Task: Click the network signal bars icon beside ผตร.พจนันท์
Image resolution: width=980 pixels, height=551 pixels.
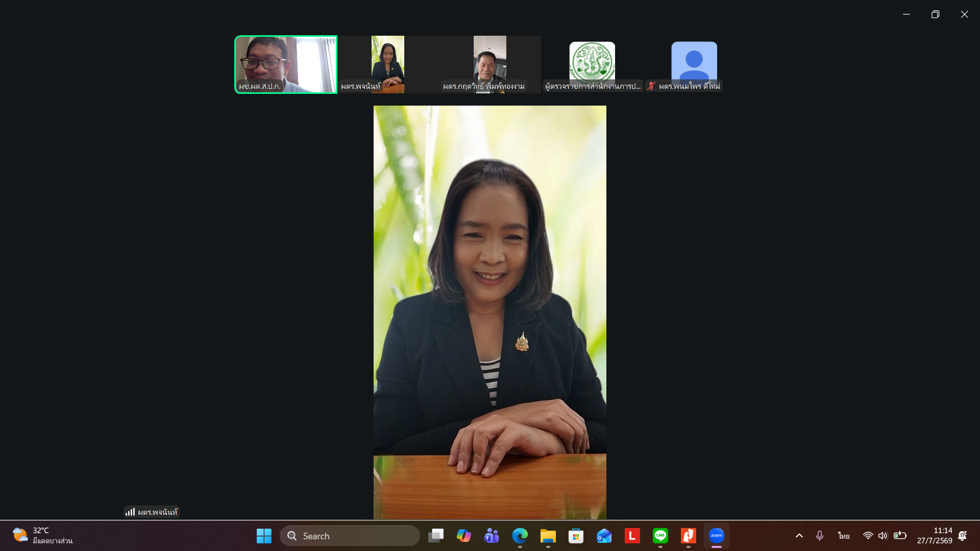Action: (130, 512)
